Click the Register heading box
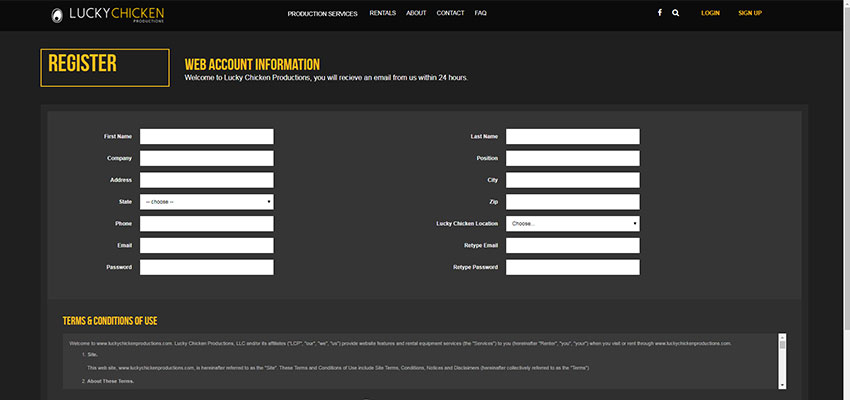The width and height of the screenshot is (850, 400). coord(105,68)
